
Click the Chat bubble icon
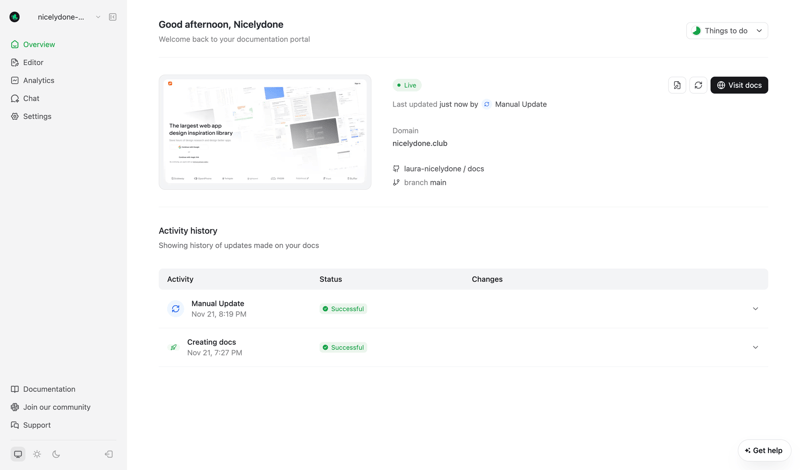click(x=15, y=98)
